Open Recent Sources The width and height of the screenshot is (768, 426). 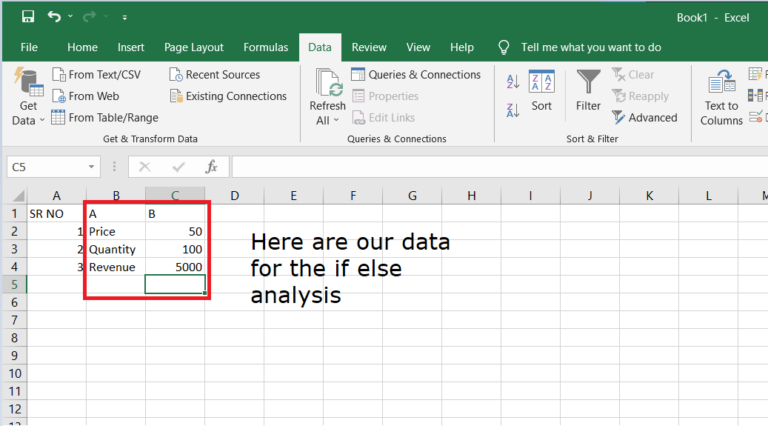(215, 74)
